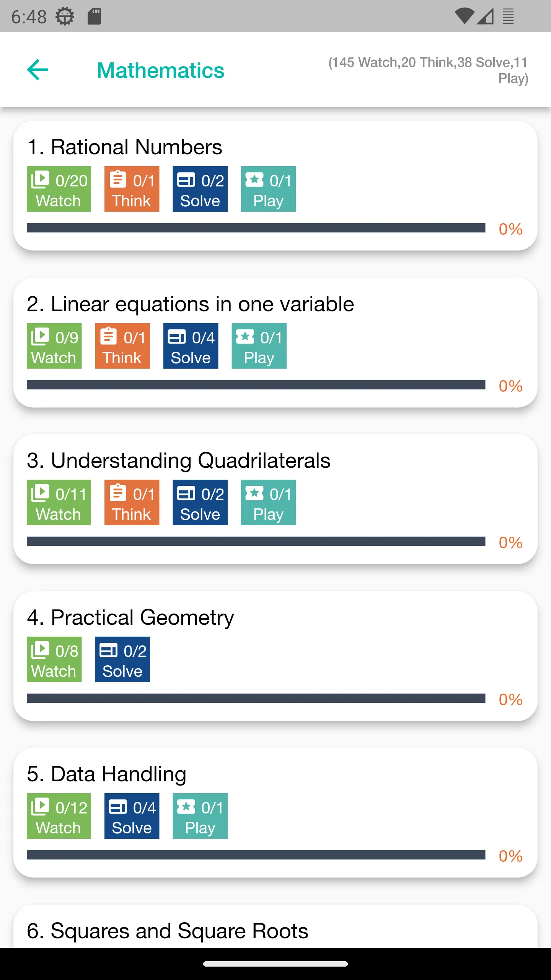Tap the Mathematics header title

click(x=161, y=70)
